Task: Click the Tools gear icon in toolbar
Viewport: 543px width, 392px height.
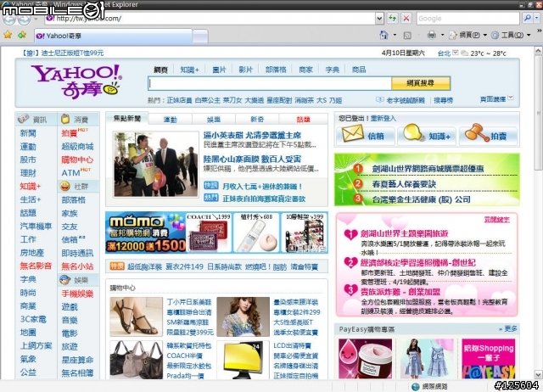Action: coord(495,35)
